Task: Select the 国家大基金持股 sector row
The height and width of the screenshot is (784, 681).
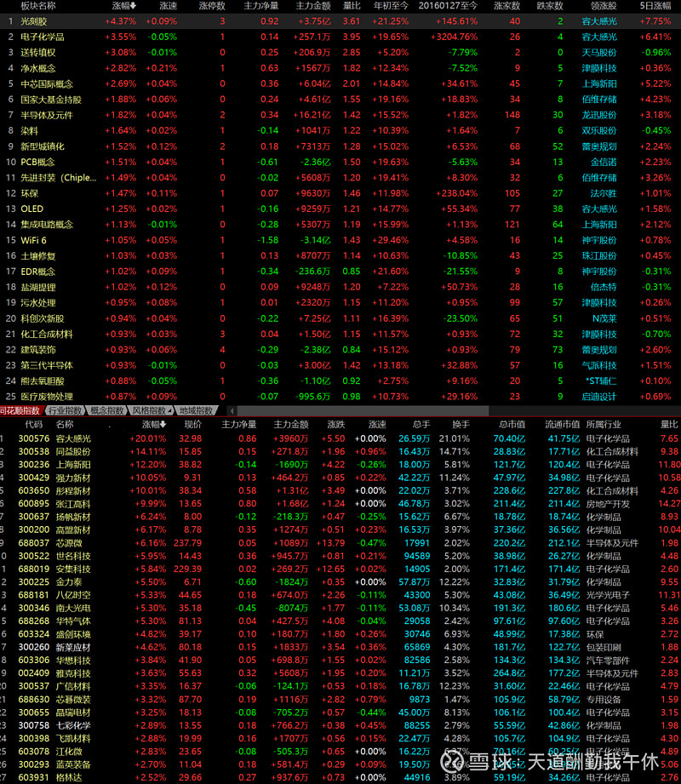Action: pos(340,100)
